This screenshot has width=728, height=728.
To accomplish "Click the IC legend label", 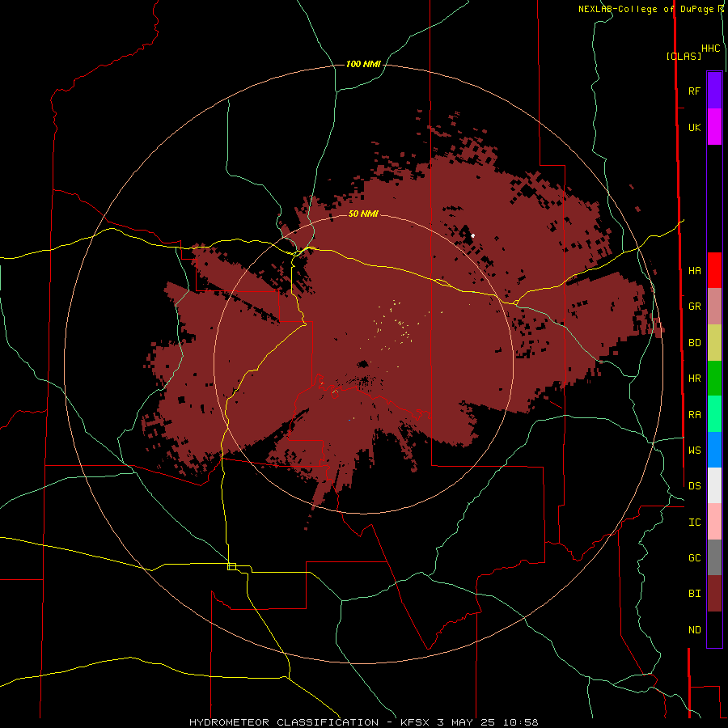I will pos(694,523).
